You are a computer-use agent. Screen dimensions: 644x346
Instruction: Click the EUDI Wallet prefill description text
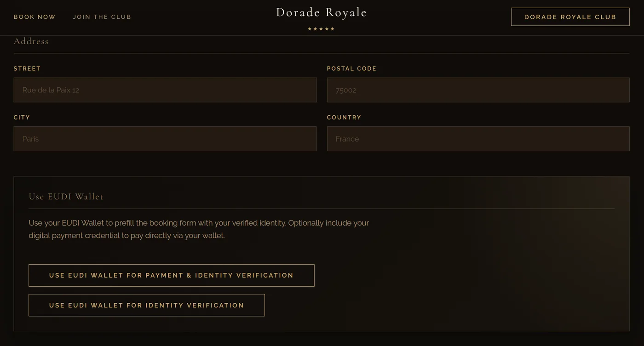(199, 229)
